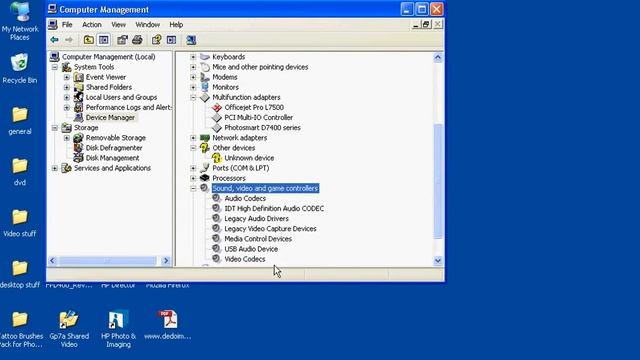Restore the inner MMC child window
Viewport: 640px width, 360px height.
pyautogui.click(x=426, y=24)
